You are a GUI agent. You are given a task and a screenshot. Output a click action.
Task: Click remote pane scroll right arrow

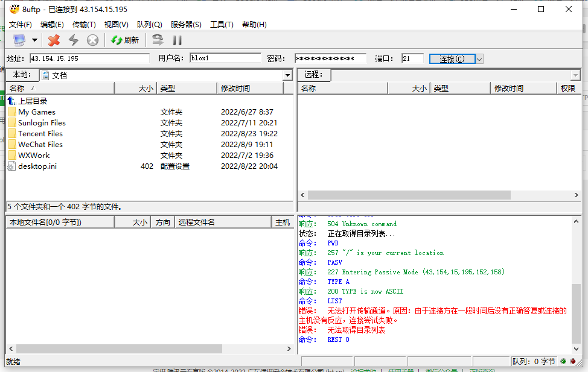click(x=577, y=195)
